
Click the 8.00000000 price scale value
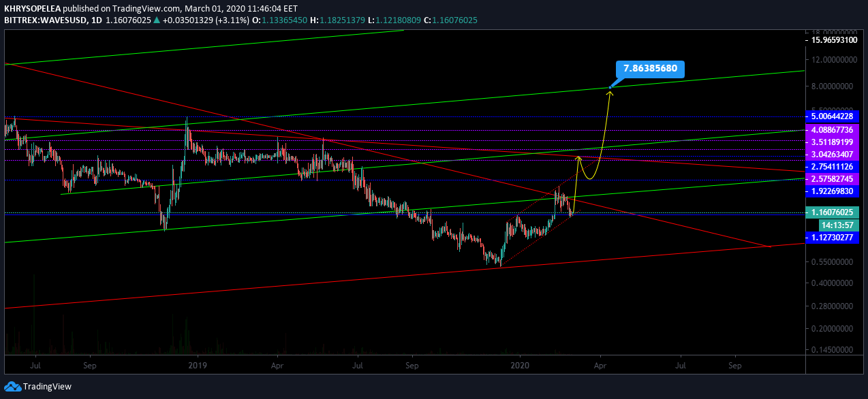pos(833,86)
